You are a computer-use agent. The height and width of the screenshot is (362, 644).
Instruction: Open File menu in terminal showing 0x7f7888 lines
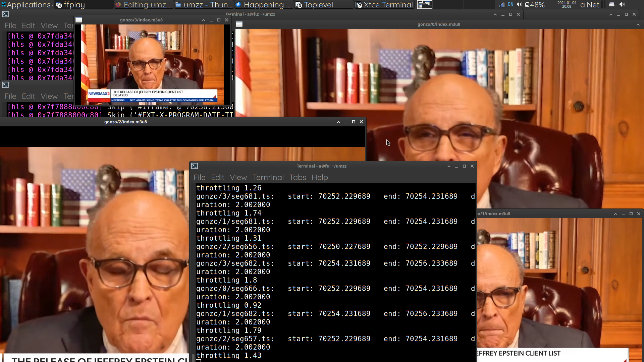tap(10, 96)
